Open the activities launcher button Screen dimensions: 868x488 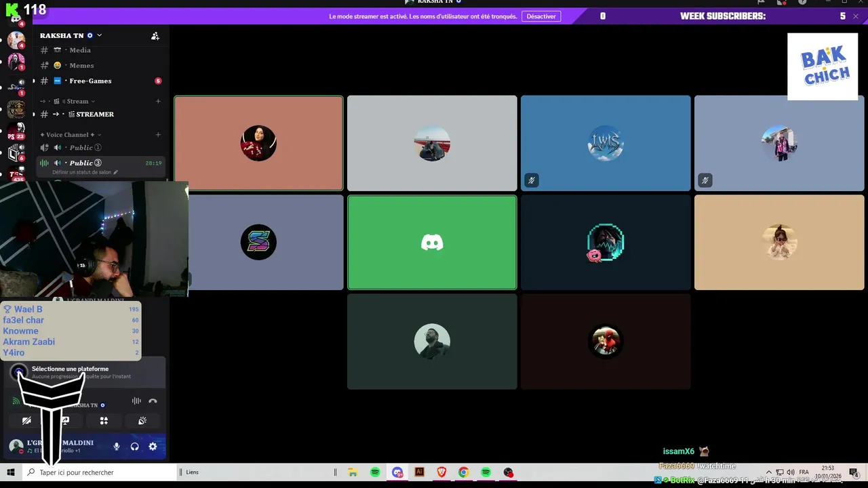pos(104,421)
